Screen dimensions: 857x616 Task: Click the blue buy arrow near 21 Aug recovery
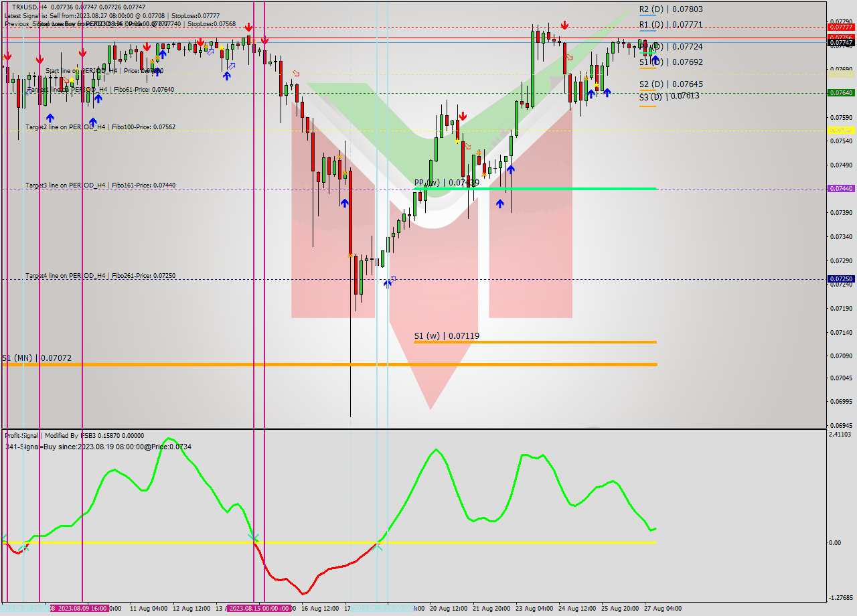(x=500, y=204)
